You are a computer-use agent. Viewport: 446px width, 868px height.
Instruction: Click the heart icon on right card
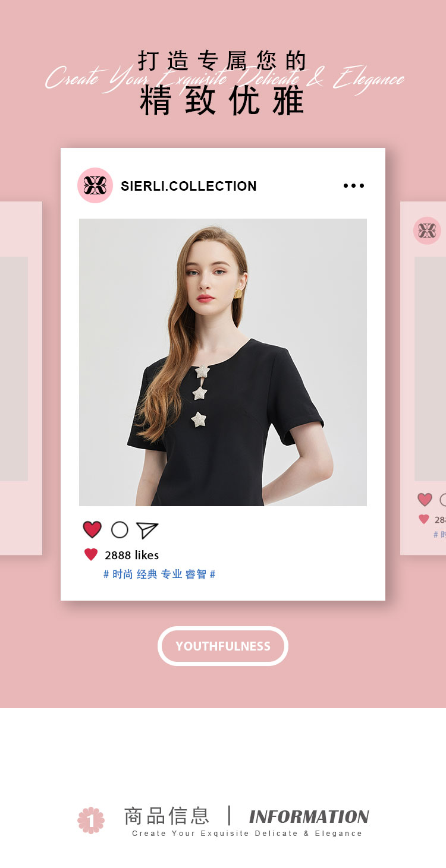[x=425, y=500]
